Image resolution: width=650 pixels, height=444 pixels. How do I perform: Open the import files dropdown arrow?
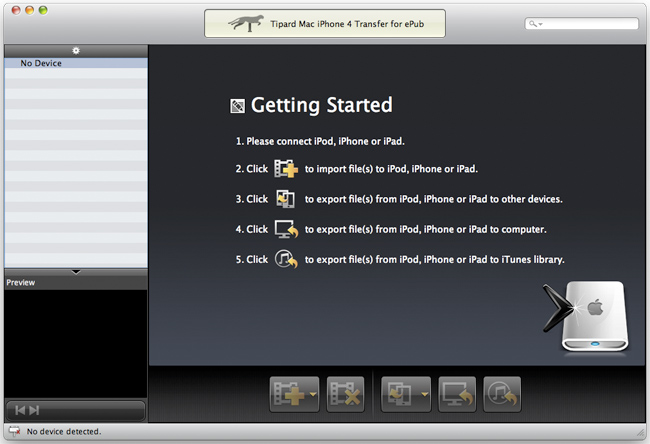pyautogui.click(x=313, y=394)
